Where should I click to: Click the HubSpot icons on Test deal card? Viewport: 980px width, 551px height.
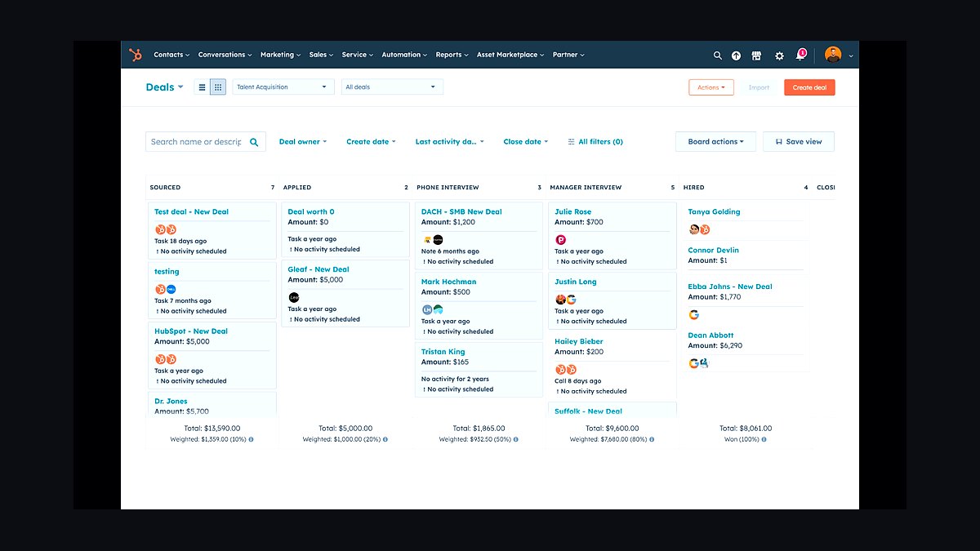tap(166, 229)
